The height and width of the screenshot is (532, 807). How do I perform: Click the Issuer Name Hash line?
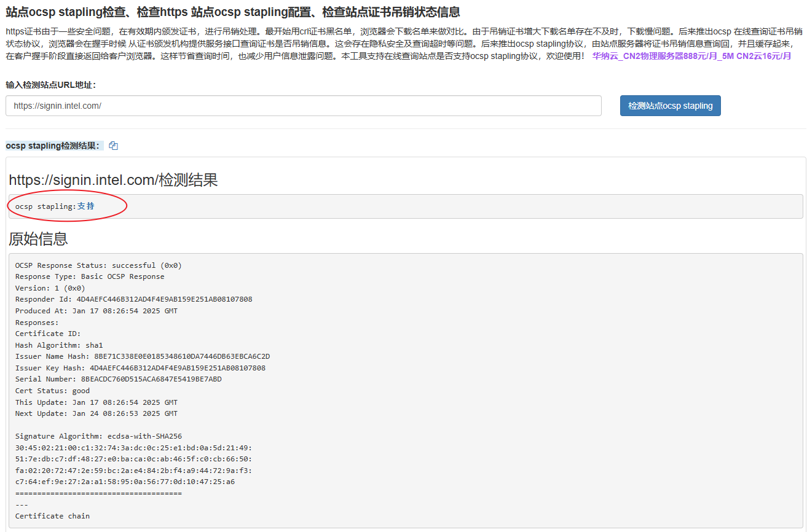[x=143, y=356]
